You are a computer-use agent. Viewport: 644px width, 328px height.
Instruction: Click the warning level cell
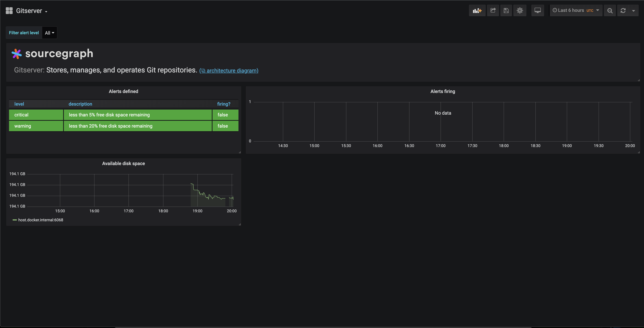click(x=36, y=126)
